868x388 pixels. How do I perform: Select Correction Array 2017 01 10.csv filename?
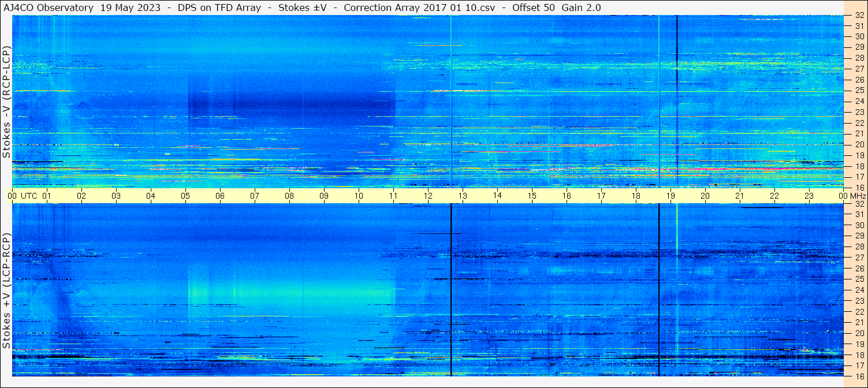point(420,8)
